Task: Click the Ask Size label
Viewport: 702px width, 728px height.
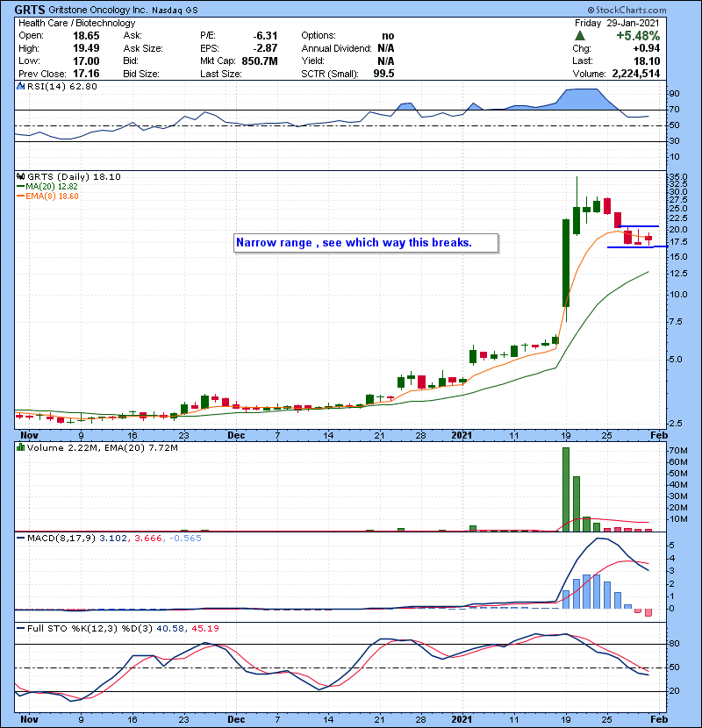Action: click(143, 48)
